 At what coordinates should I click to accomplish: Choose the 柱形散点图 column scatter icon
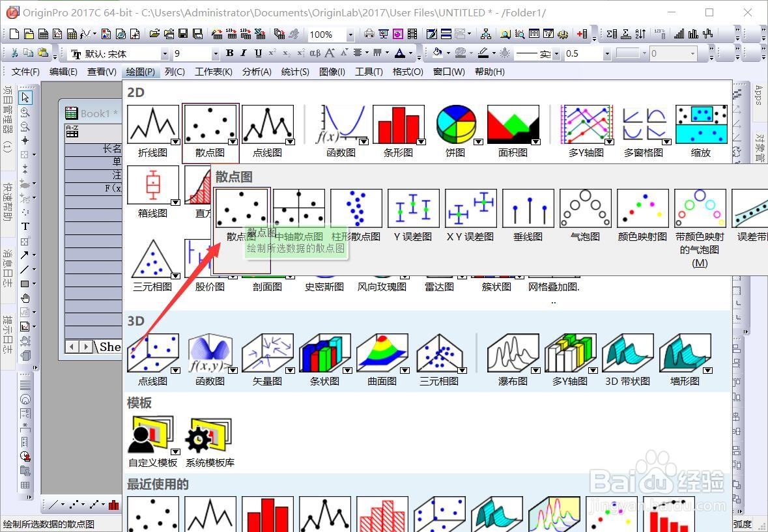click(x=356, y=208)
